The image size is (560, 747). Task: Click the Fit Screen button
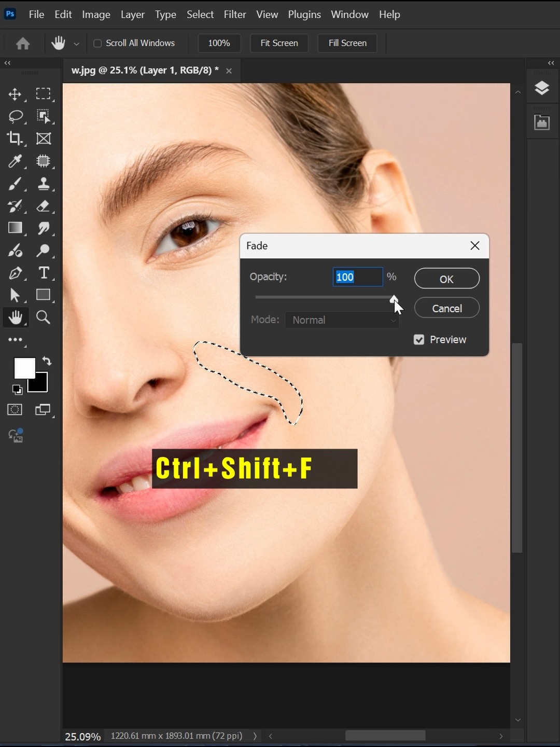[279, 43]
